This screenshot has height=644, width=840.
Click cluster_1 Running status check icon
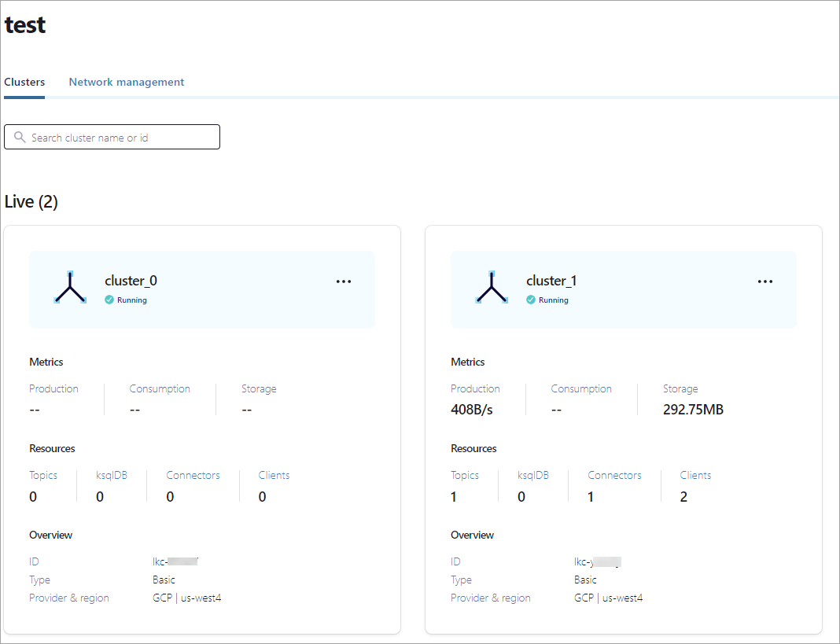coord(531,300)
